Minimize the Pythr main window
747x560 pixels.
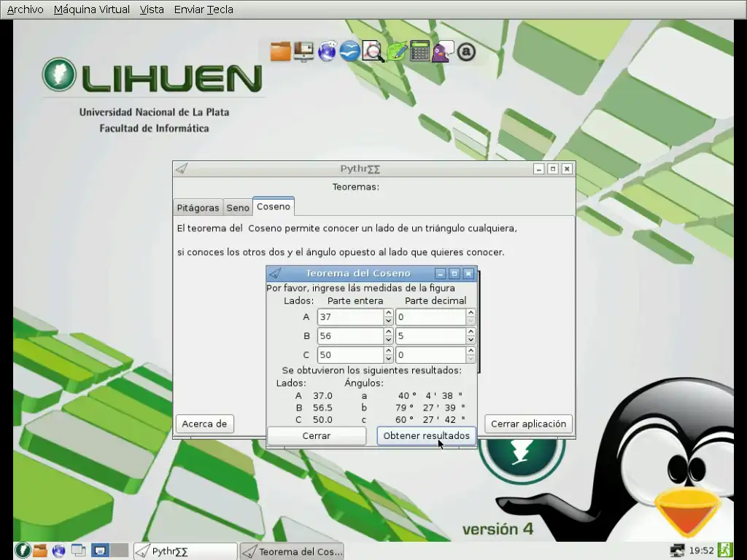tap(539, 168)
